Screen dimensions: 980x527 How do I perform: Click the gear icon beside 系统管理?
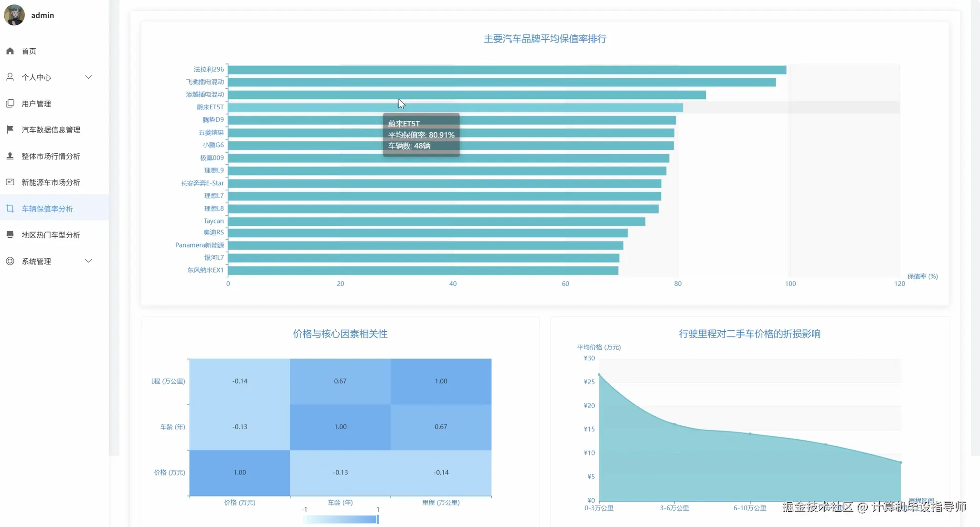10,261
